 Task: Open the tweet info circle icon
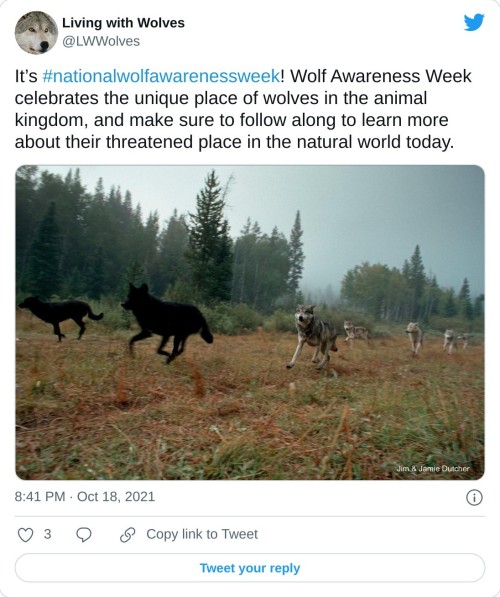[x=474, y=497]
